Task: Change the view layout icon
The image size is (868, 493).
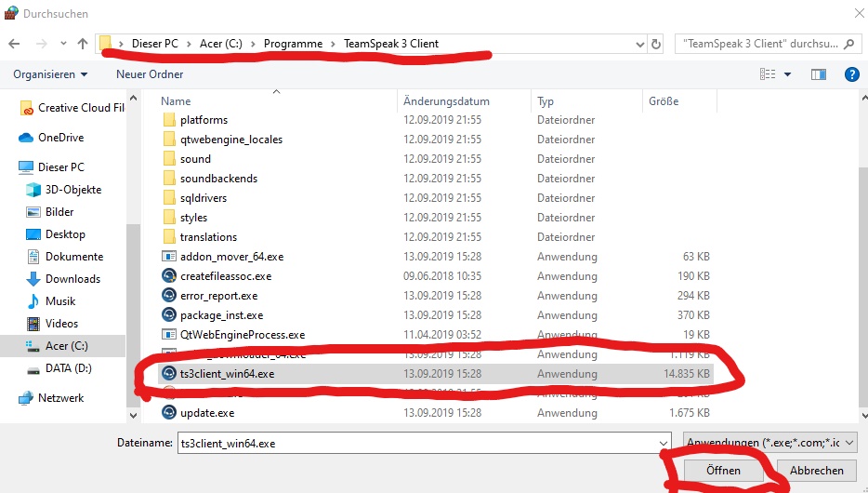Action: click(x=768, y=74)
